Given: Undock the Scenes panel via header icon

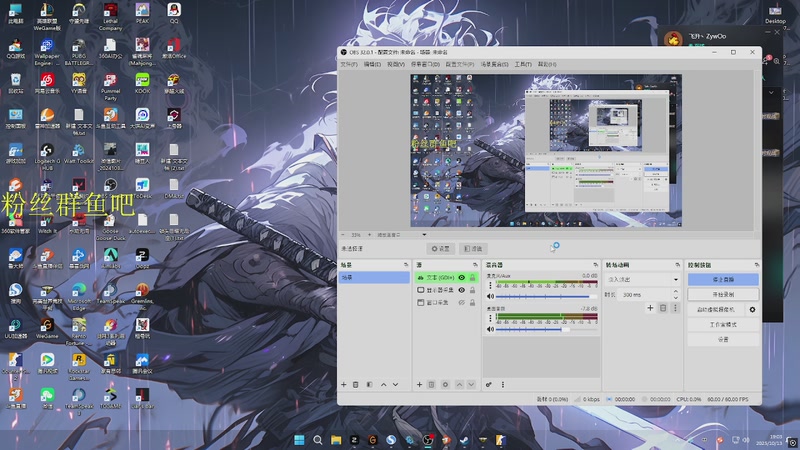Looking at the screenshot, I should coord(406,265).
